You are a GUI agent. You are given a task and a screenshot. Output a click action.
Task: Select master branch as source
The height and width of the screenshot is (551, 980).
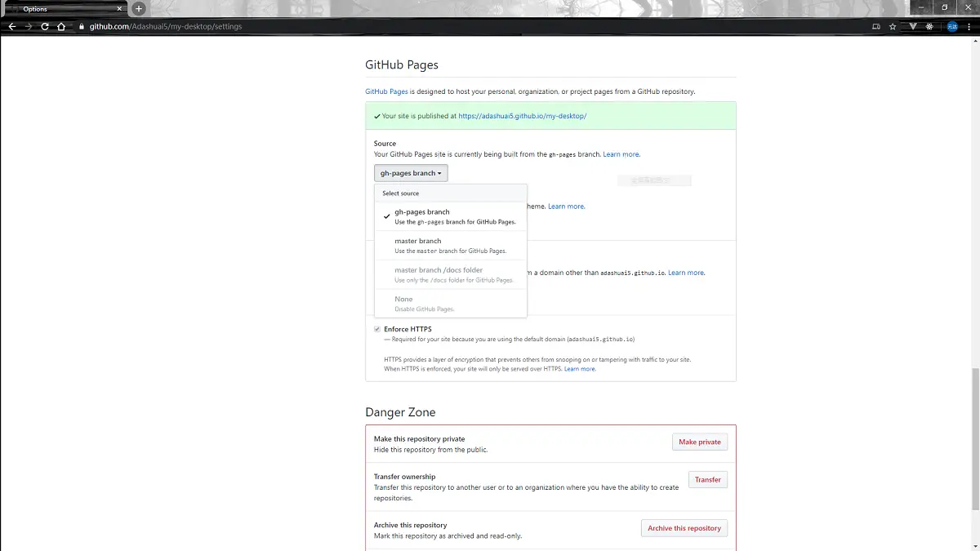click(x=450, y=246)
